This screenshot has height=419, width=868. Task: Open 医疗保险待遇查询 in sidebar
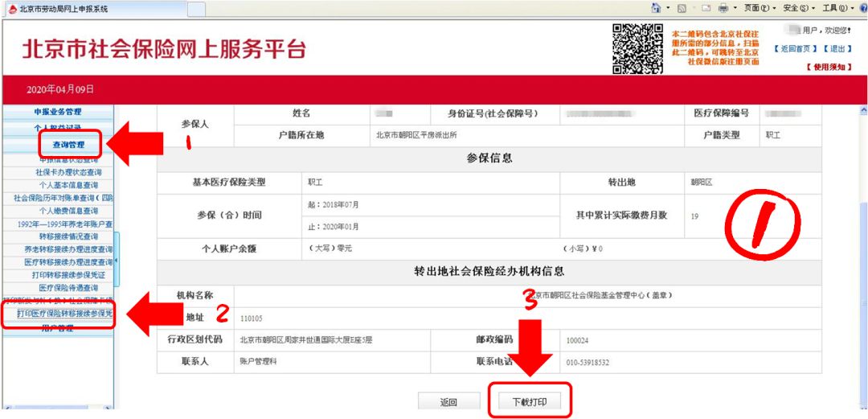[x=68, y=288]
